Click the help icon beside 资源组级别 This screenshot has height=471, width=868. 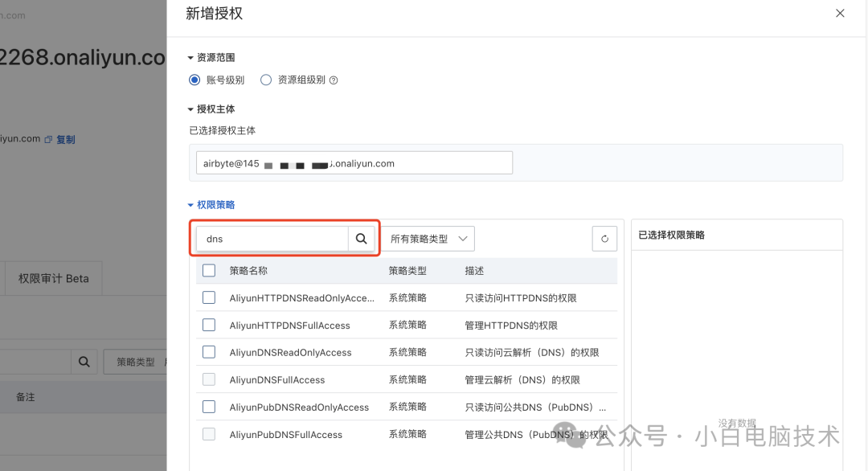[x=334, y=80]
